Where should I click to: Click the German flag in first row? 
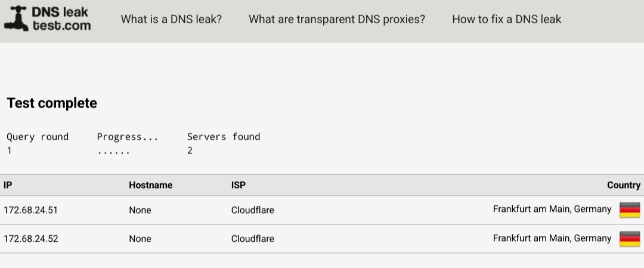point(630,210)
